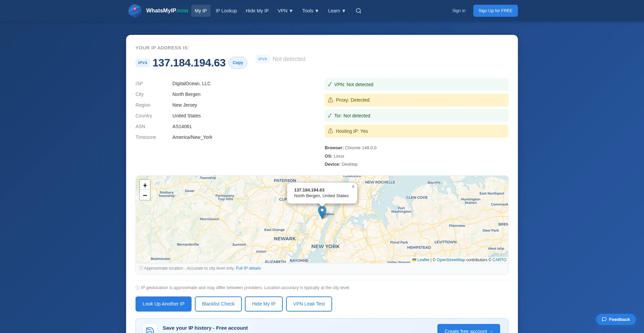Expand the Learn dropdown menu
Screen dimensions: 644x333
(x=336, y=11)
